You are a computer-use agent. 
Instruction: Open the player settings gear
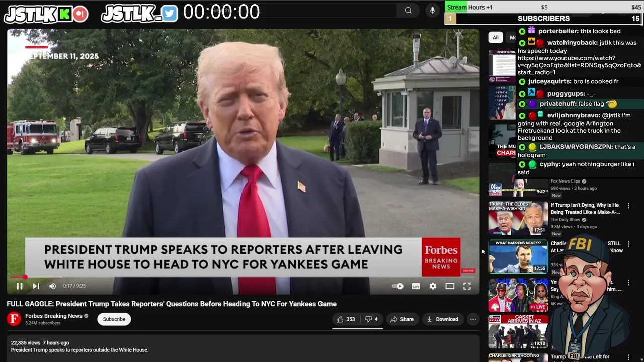coord(433,286)
